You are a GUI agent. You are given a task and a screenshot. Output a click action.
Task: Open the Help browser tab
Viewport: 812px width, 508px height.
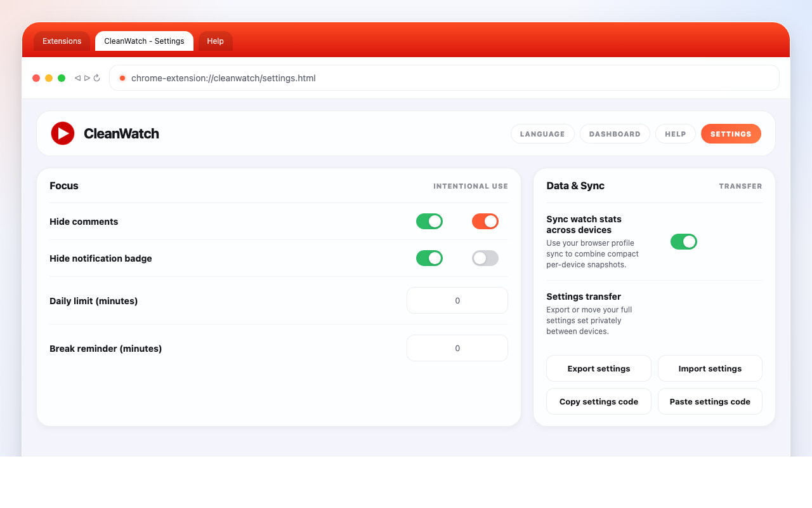coord(215,41)
